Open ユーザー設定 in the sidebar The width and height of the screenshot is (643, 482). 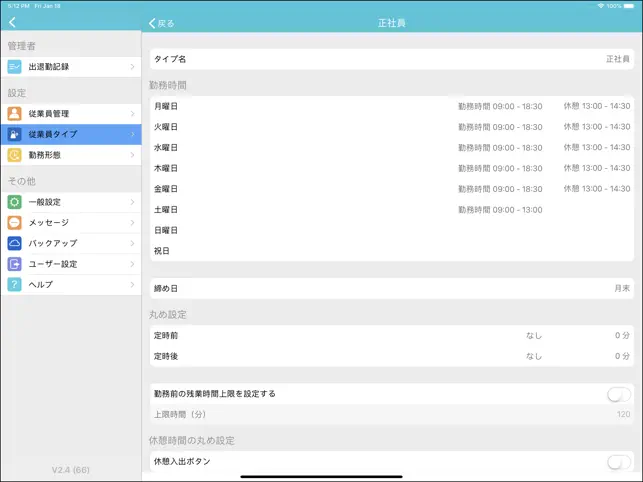point(71,264)
